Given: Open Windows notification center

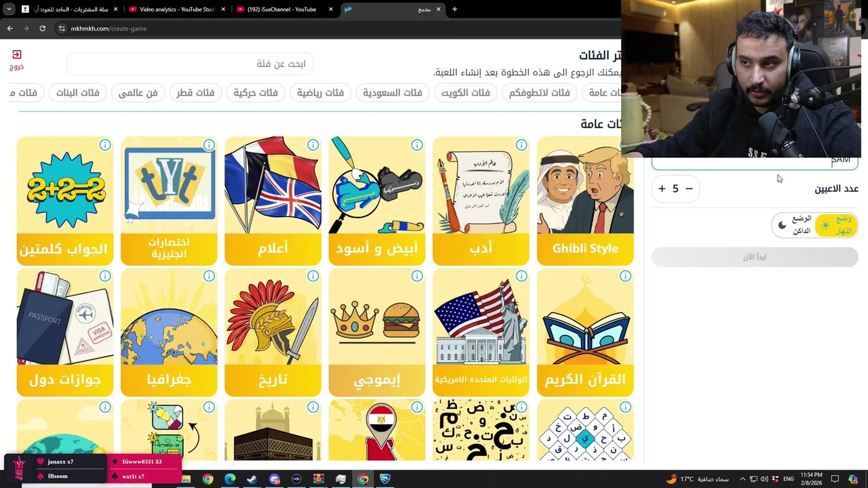Looking at the screenshot, I should pos(835,479).
